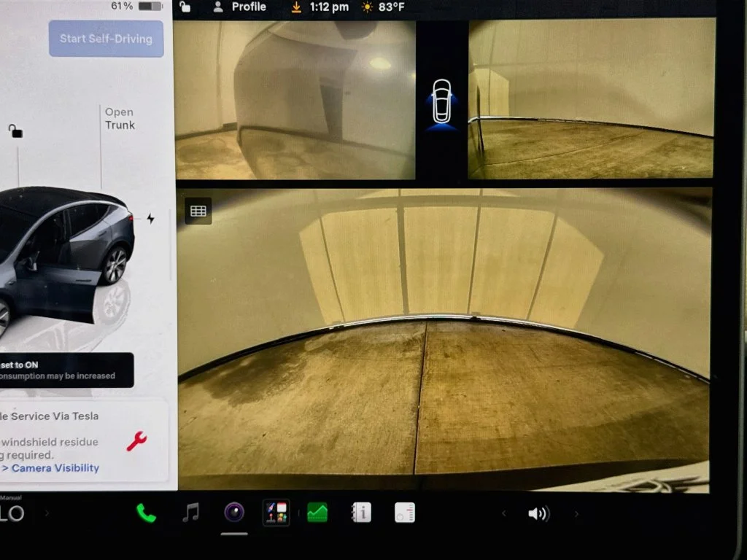Increase volume with the right chevron

tap(576, 514)
